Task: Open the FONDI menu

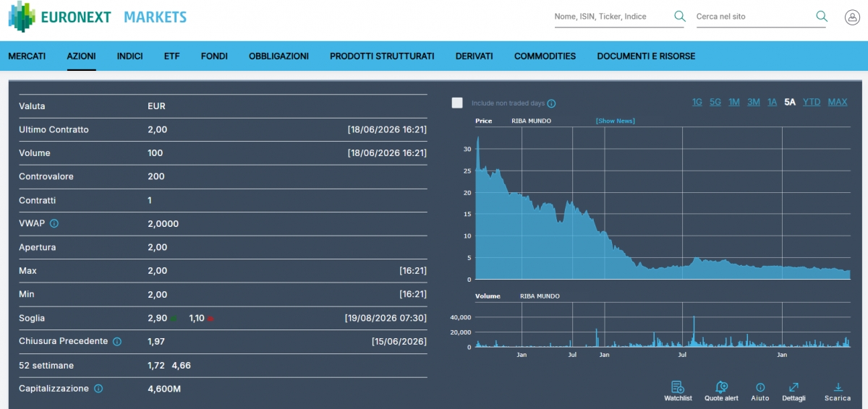Action: point(214,56)
